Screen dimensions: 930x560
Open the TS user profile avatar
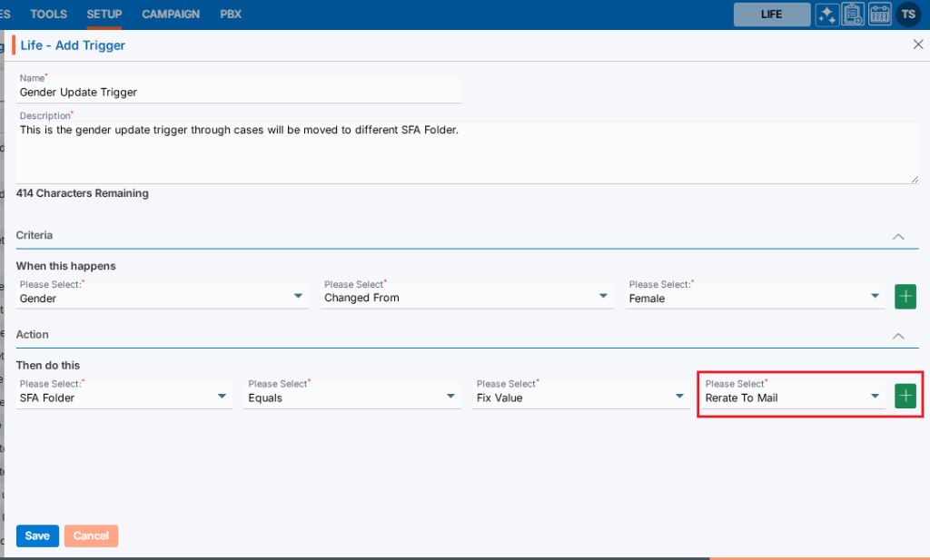point(908,15)
